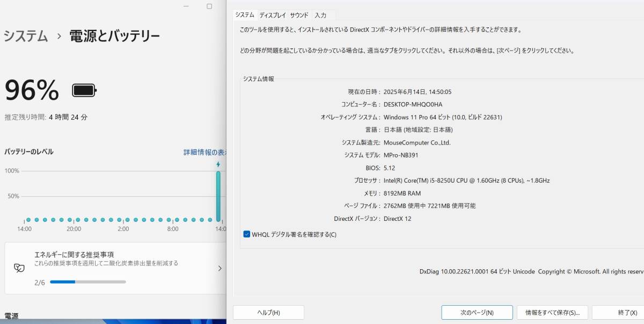This screenshot has height=324, width=644.
Task: Click the システム breadcrumb in Settings
Action: tap(25, 36)
